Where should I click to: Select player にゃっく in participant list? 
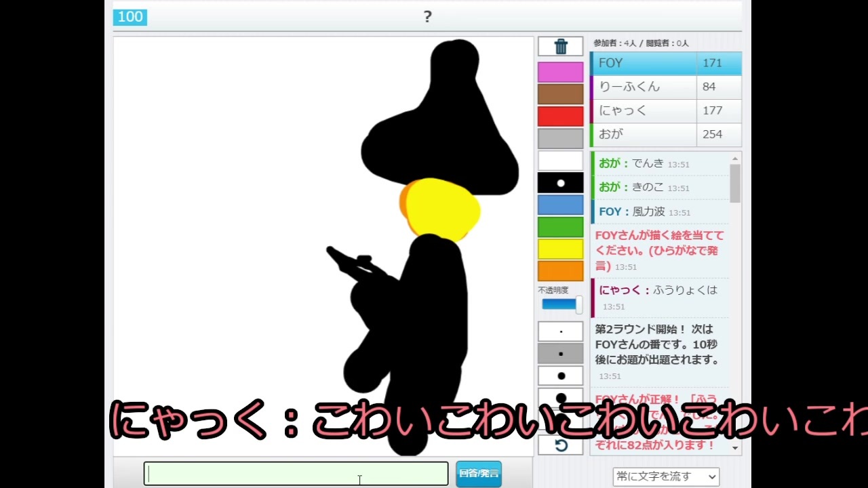(x=644, y=110)
